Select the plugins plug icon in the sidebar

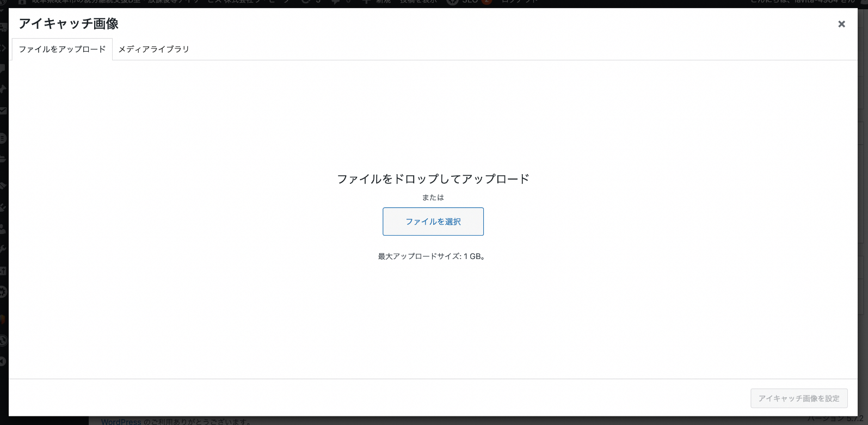3,207
